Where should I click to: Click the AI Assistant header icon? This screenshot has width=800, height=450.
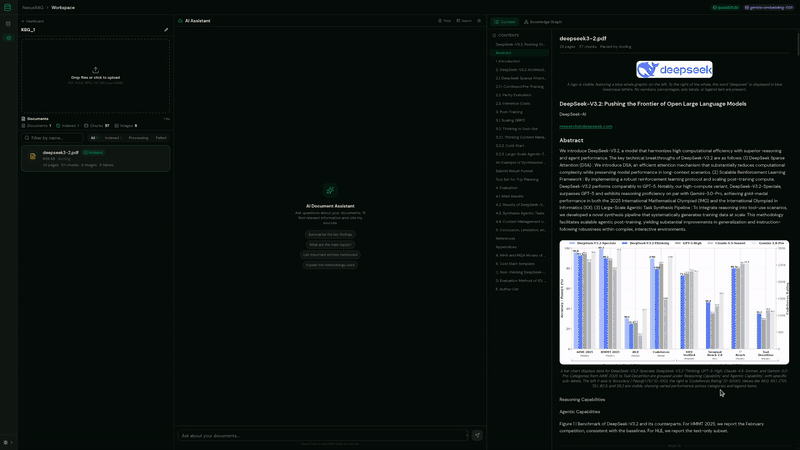click(180, 21)
